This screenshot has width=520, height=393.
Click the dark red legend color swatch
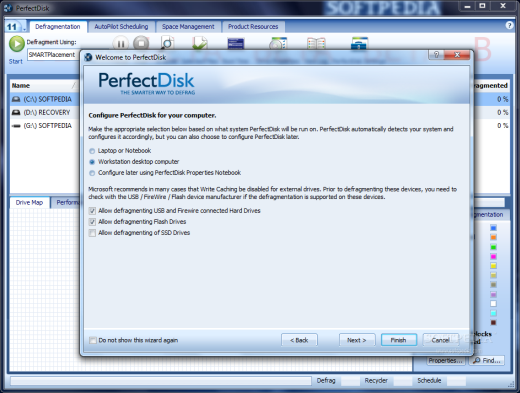493,323
